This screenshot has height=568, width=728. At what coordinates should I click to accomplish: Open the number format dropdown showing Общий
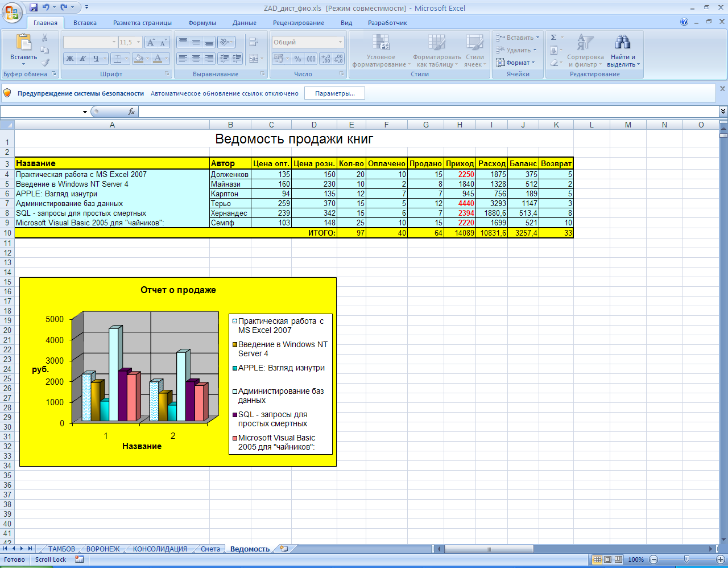(341, 42)
